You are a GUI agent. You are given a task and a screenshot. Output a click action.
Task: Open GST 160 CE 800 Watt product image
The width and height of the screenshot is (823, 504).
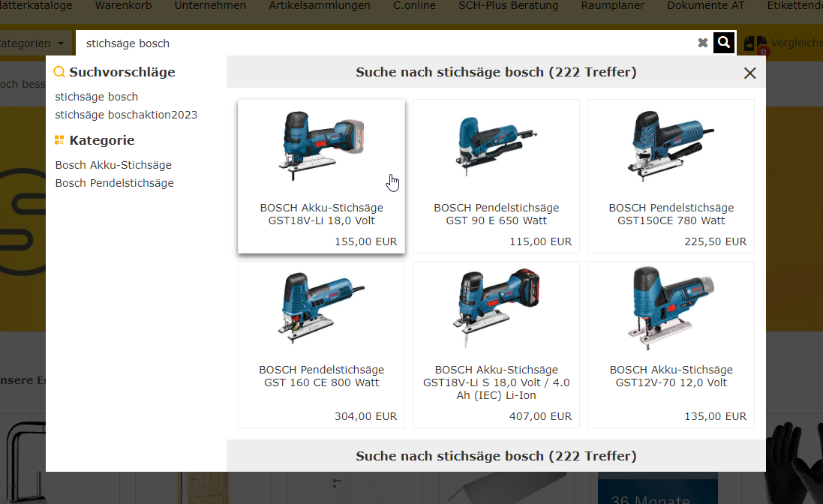[x=321, y=307]
